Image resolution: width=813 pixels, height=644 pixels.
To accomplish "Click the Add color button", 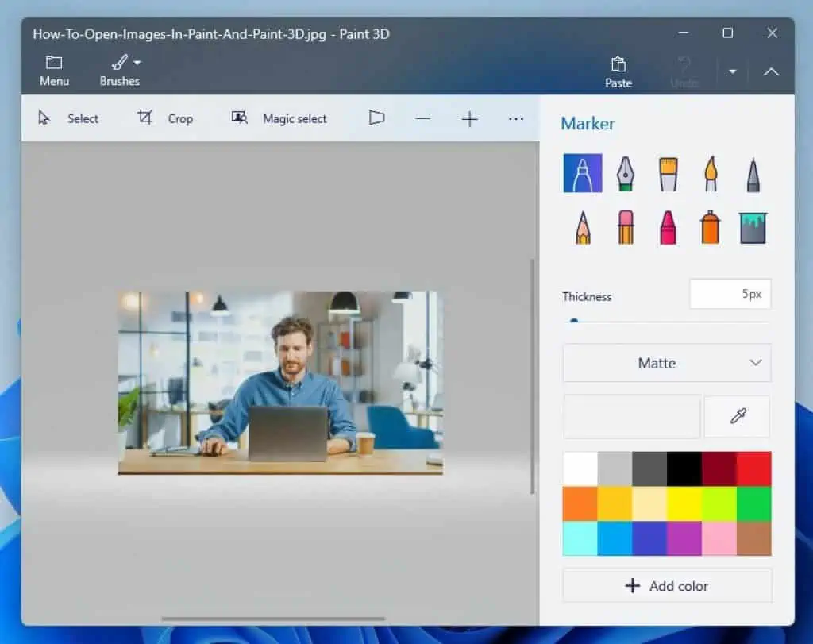I will (666, 585).
